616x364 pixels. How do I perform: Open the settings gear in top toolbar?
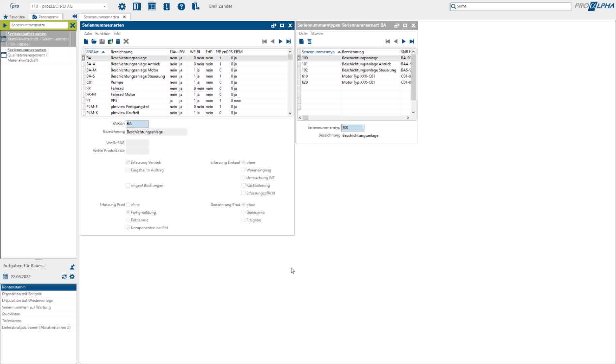[122, 6]
